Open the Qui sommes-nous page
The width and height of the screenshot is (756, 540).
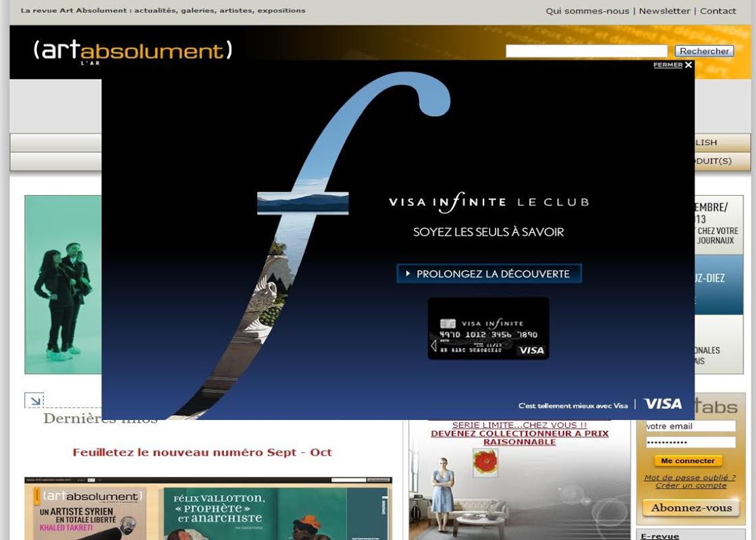click(x=587, y=11)
